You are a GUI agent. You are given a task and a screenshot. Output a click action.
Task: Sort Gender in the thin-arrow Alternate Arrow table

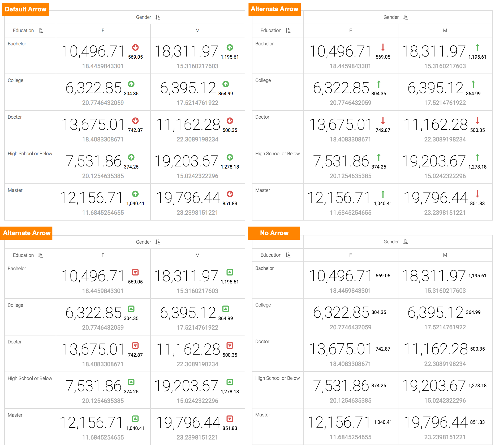point(405,17)
